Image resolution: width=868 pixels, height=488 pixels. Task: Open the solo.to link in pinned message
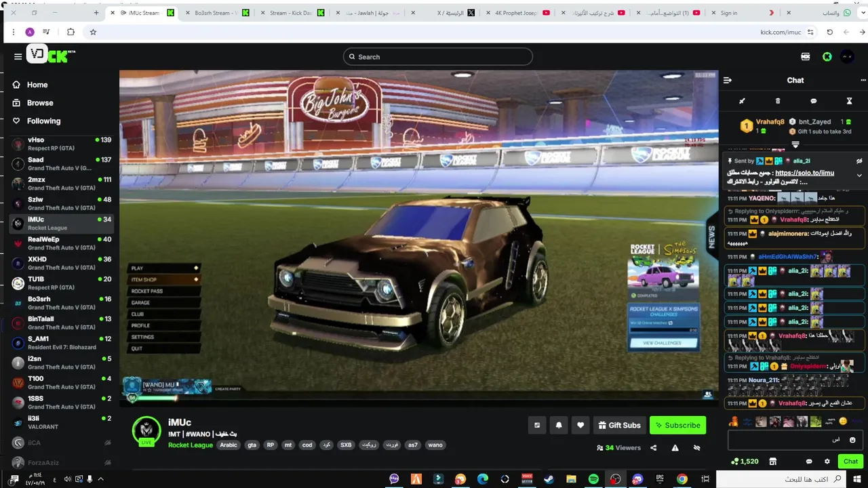[805, 173]
